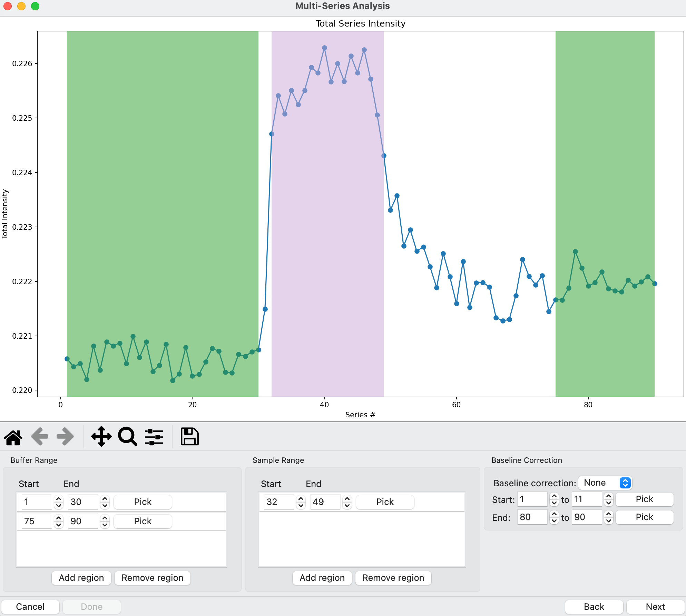Click stepper on Buffer Range start 1
686x616 pixels.
coord(59,502)
